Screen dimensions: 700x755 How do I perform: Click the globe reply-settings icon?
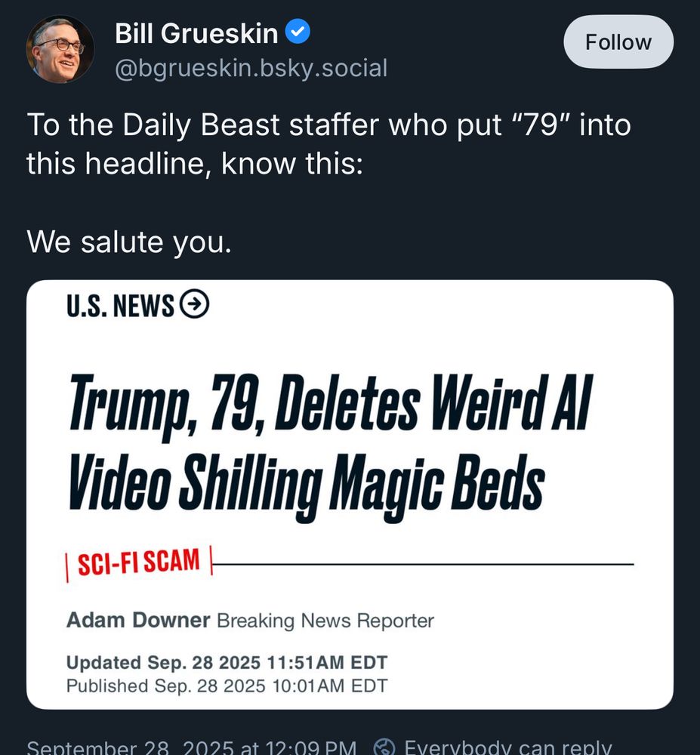pyautogui.click(x=384, y=747)
